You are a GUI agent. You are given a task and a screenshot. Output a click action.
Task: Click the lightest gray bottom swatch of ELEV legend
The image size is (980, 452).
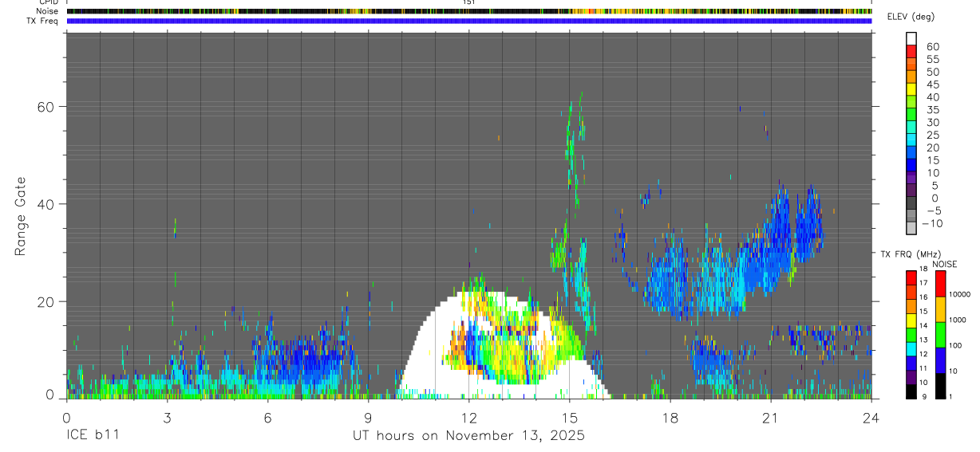[911, 227]
